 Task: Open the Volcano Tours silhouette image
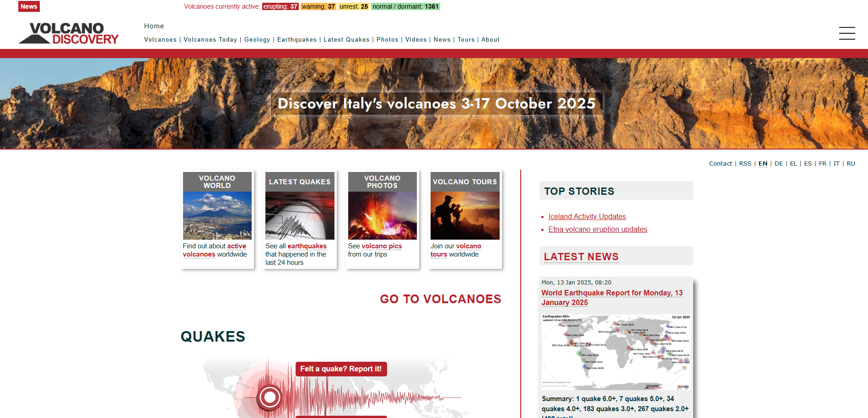[465, 215]
